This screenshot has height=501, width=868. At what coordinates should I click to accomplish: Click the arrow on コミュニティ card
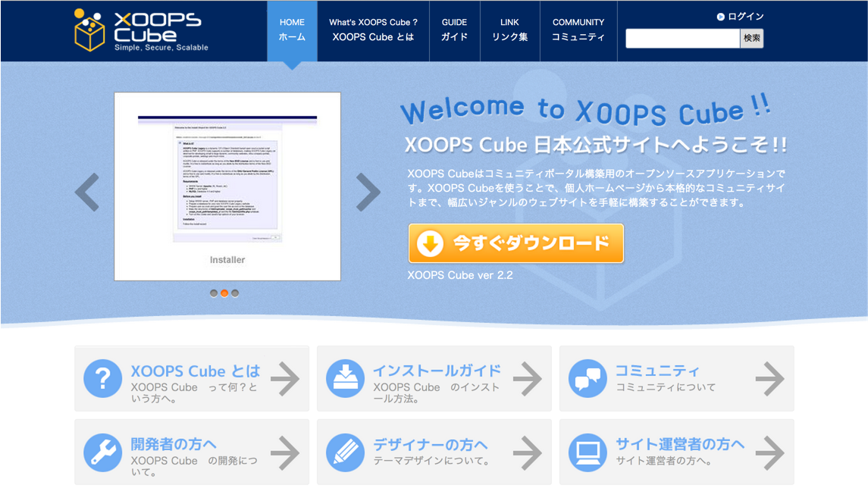770,379
